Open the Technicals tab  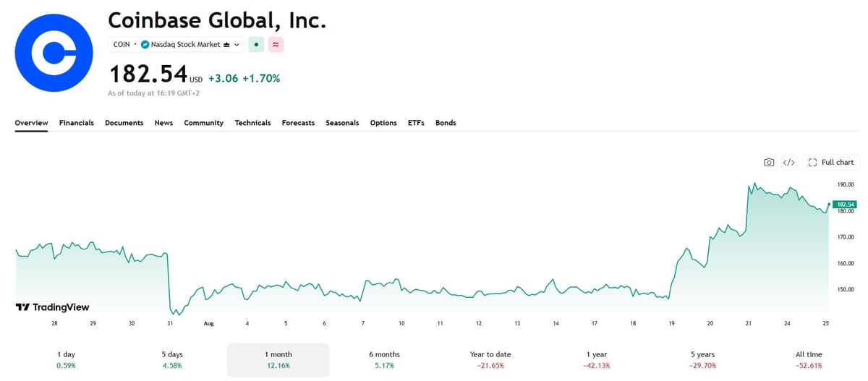tap(252, 123)
